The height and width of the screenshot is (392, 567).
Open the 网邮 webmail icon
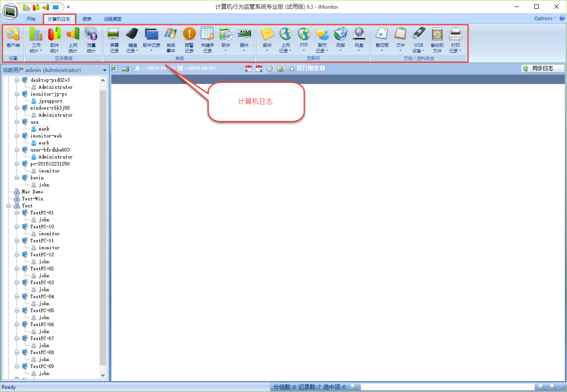pos(341,40)
